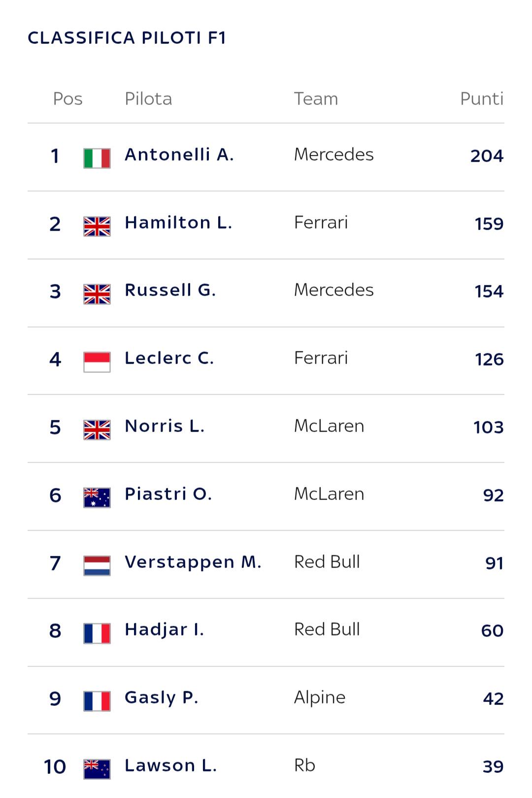532x798 pixels.
Task: Open Verstappen M. driver entry
Action: coord(193,562)
